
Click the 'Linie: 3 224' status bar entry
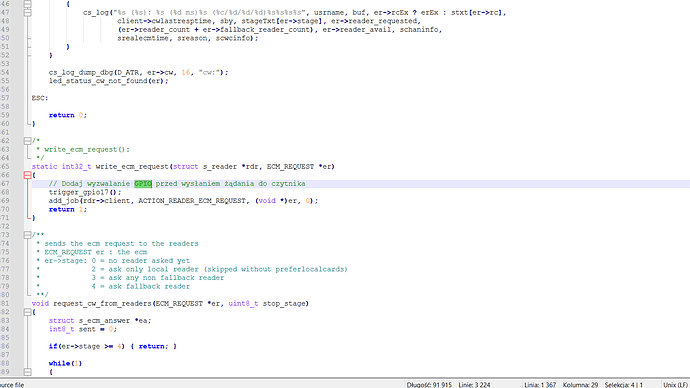pyautogui.click(x=474, y=384)
